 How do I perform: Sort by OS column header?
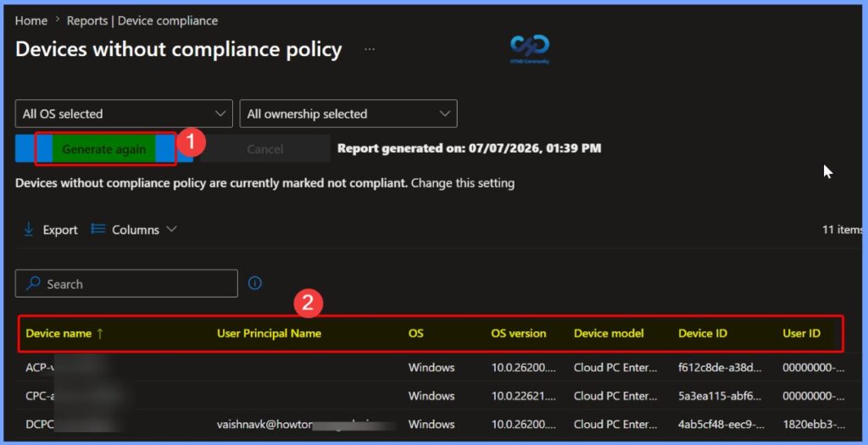click(415, 333)
